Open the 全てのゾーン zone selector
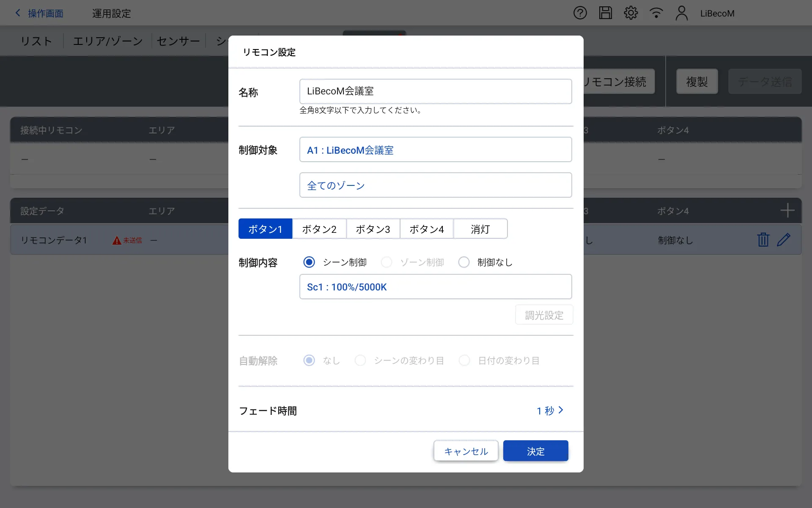812x508 pixels. (435, 185)
